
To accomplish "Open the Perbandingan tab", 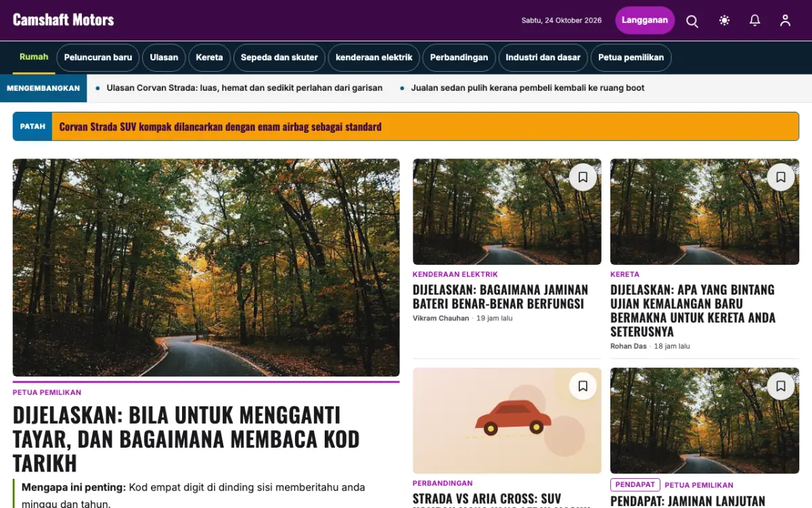I will click(x=459, y=58).
